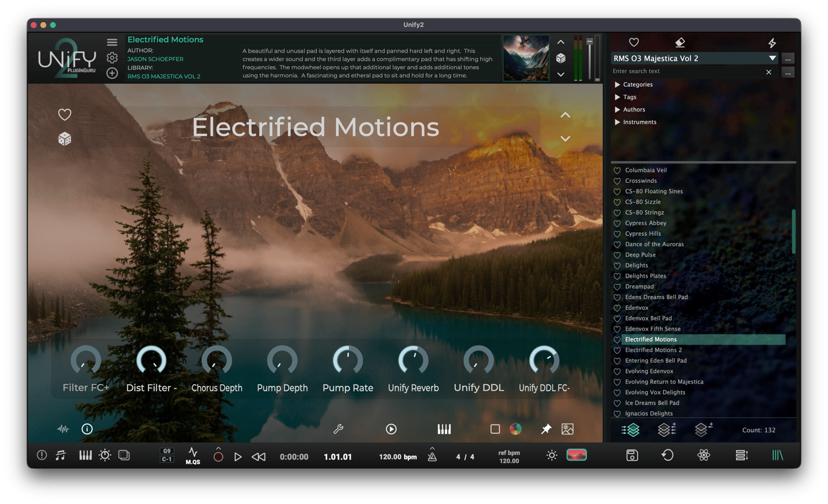Viewport: 828px width, 504px height.
Task: Click the stacked rows icon with vertical arrows
Action: 741,455
